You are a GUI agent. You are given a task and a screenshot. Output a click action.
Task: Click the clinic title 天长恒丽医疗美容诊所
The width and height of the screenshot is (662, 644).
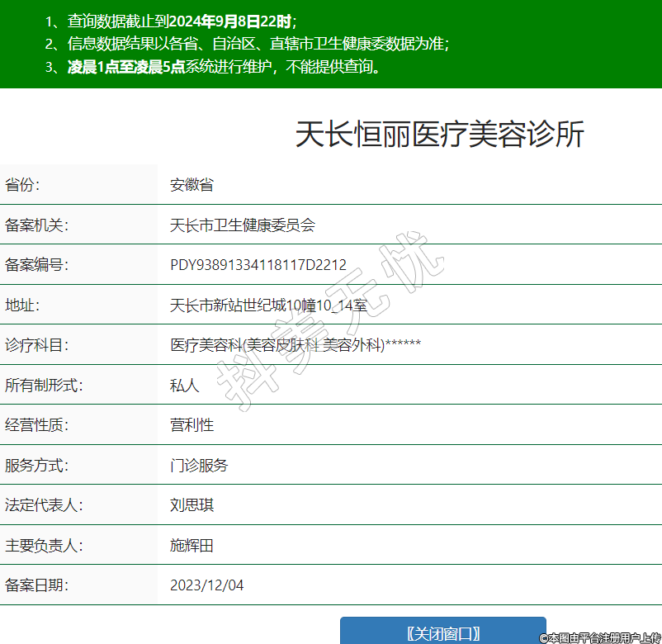coord(439,134)
